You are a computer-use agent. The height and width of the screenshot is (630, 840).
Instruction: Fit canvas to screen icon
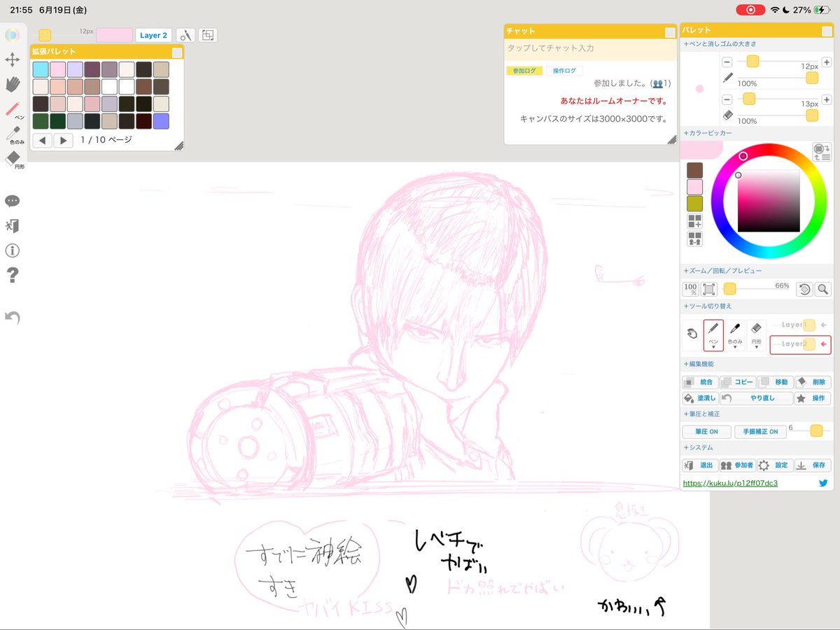pos(709,288)
